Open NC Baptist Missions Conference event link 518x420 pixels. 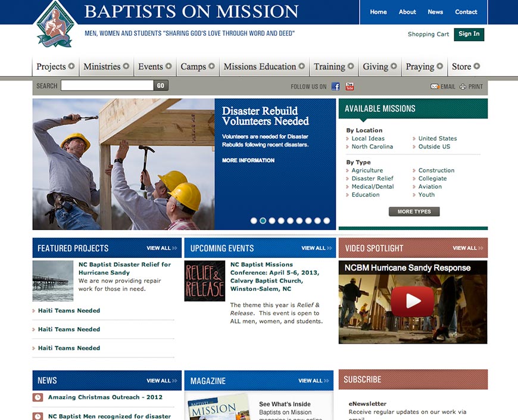[x=275, y=276]
